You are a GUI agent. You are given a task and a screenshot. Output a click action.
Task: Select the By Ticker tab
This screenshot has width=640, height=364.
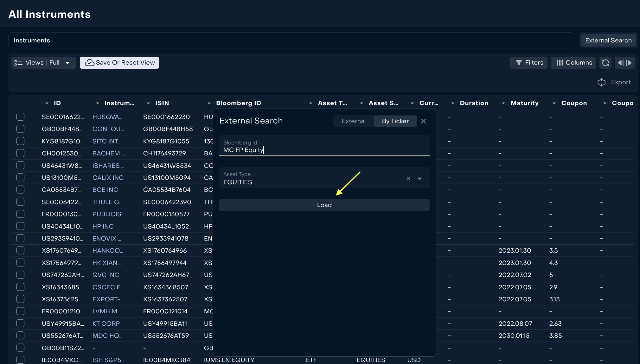395,121
